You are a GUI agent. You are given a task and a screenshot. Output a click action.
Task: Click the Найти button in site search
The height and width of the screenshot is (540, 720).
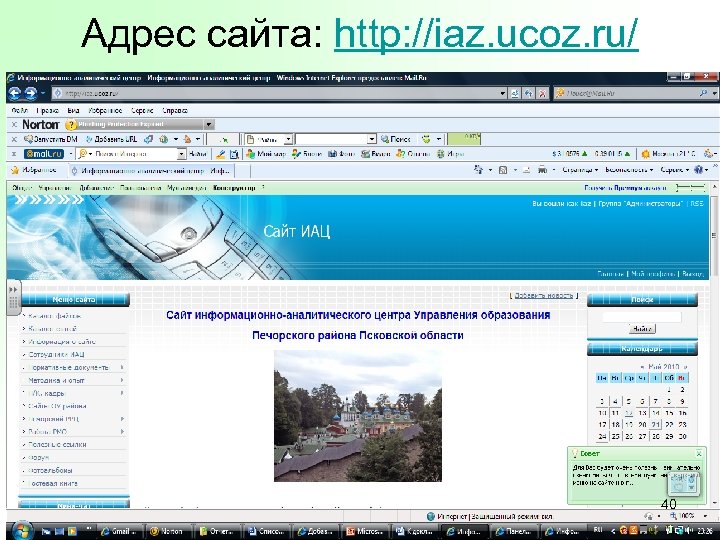(642, 329)
